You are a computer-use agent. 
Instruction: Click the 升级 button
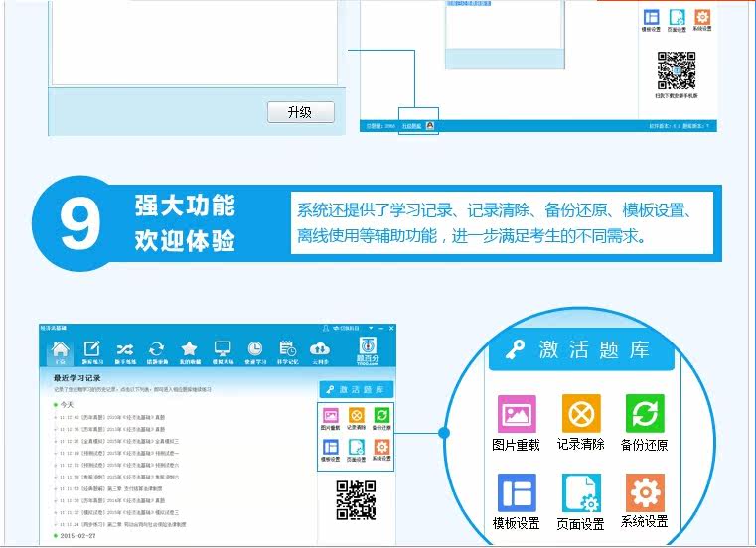click(x=300, y=112)
